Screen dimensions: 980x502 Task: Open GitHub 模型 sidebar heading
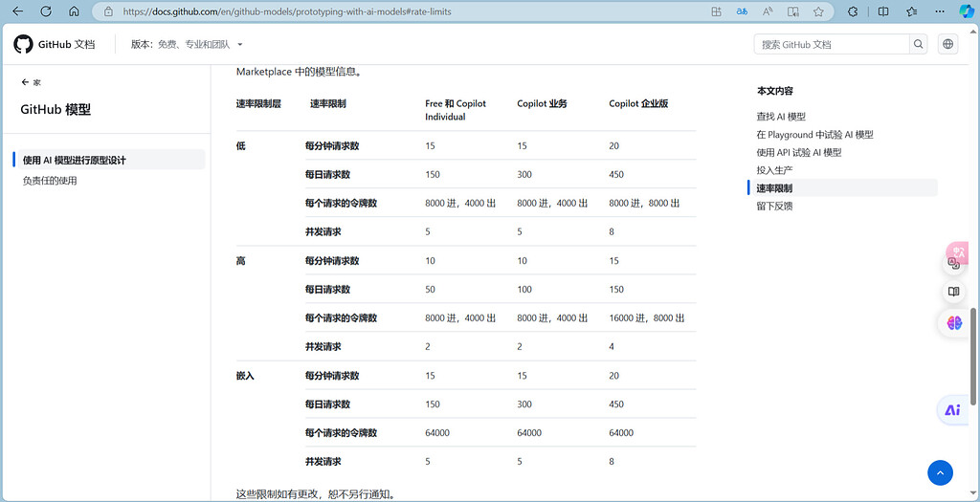click(56, 110)
